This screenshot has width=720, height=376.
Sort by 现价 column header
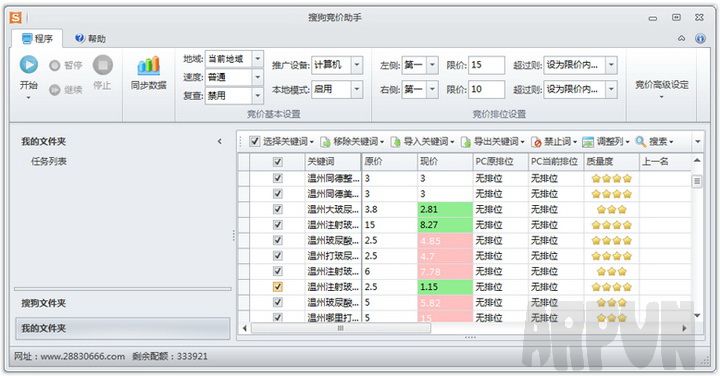tap(445, 162)
